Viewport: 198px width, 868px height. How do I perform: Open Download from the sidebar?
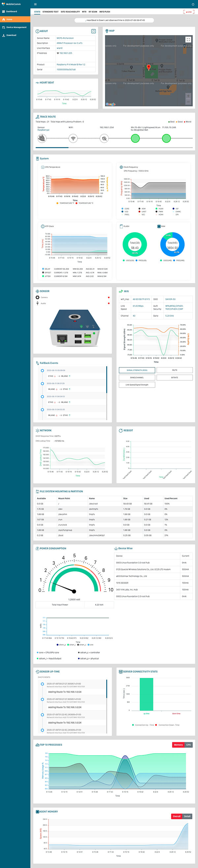pos(11,35)
